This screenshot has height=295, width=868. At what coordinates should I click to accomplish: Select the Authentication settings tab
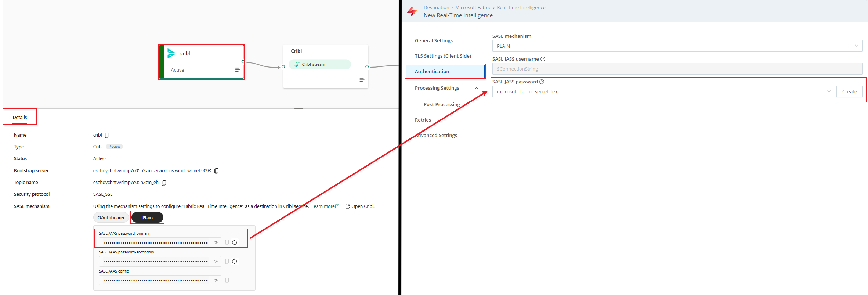click(x=445, y=71)
